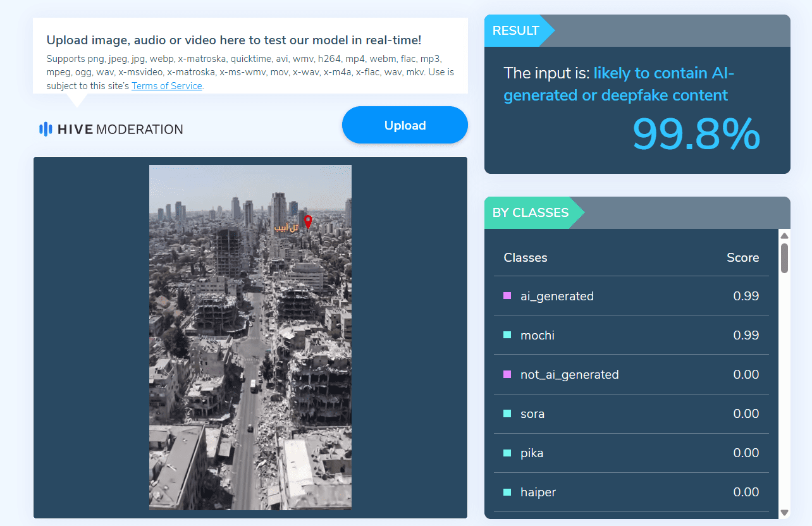Image resolution: width=812 pixels, height=526 pixels.
Task: Click the uploaded city aerial image preview
Action: pyautogui.click(x=250, y=338)
